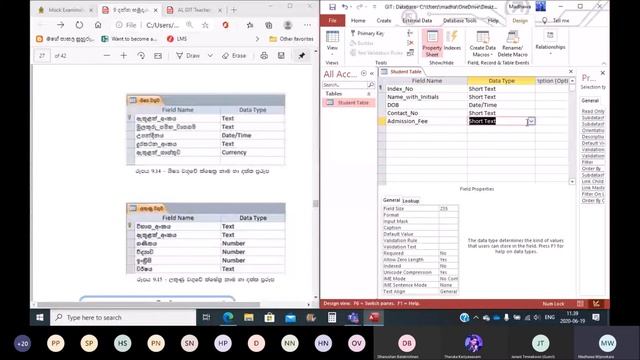The height and width of the screenshot is (360, 640).
Task: Click the Field Size value 255
Action: [x=449, y=209]
